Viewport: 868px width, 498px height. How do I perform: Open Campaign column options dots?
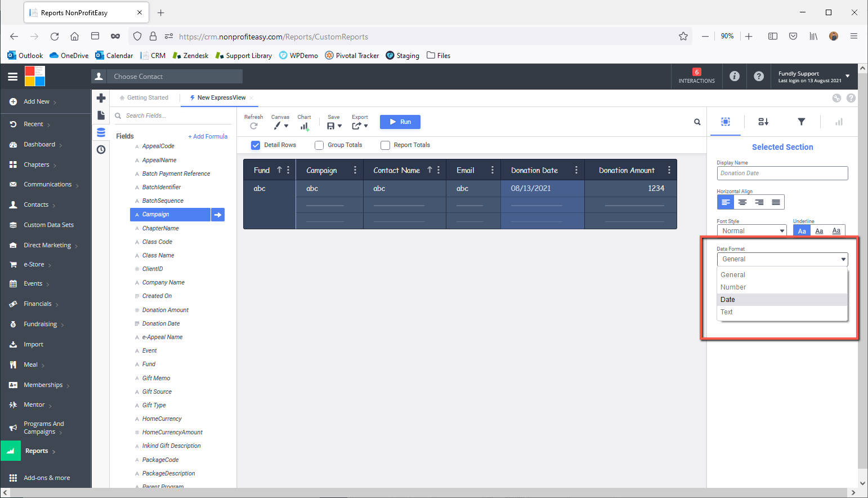click(x=355, y=170)
